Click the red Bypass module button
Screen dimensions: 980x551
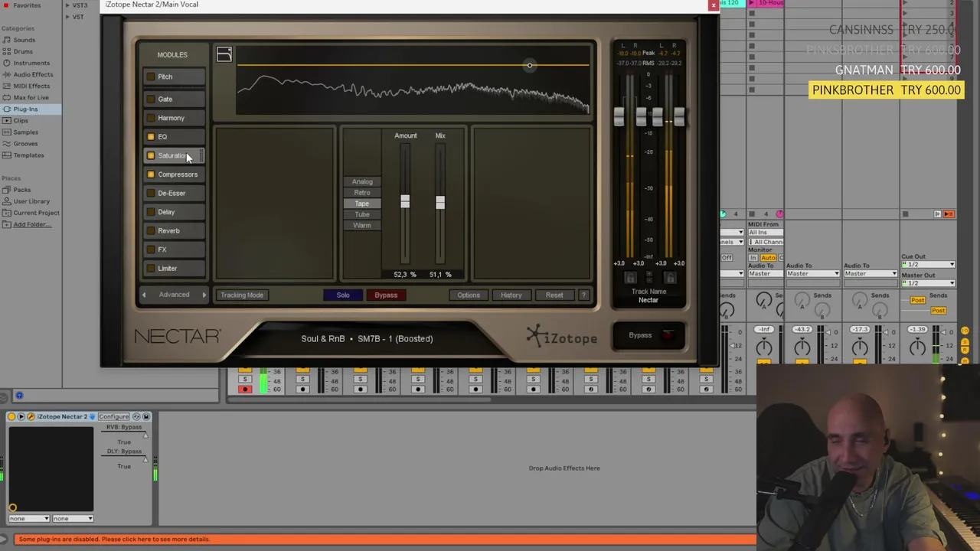386,295
